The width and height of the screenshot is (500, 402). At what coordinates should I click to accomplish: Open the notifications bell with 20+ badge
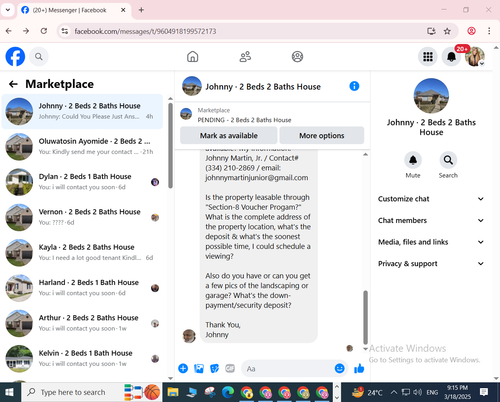pyautogui.click(x=451, y=57)
